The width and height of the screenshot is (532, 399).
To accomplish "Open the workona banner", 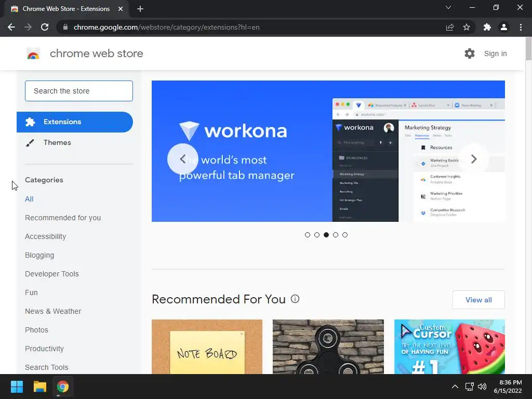I will pos(328,151).
